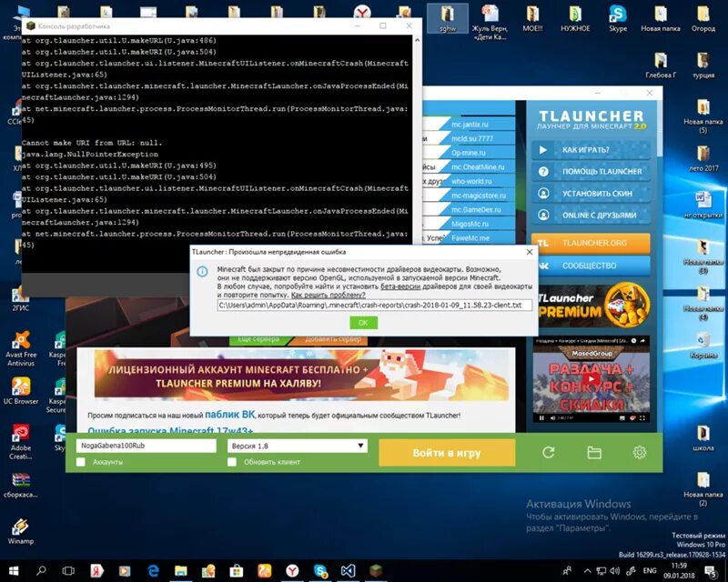728x582 pixels.
Task: Click the TLauncher Premium banner
Action: [x=593, y=306]
